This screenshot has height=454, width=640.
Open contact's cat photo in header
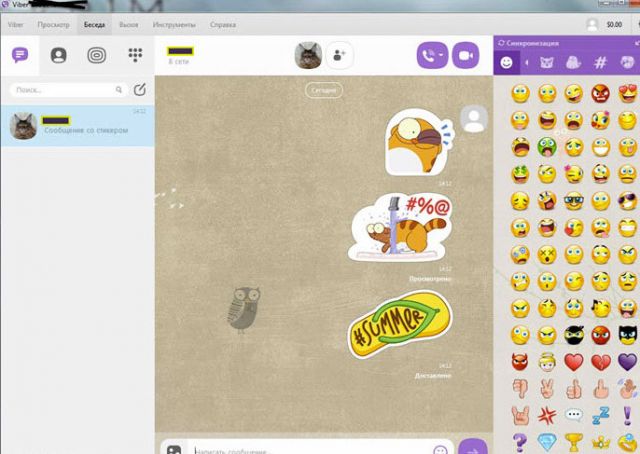308,55
